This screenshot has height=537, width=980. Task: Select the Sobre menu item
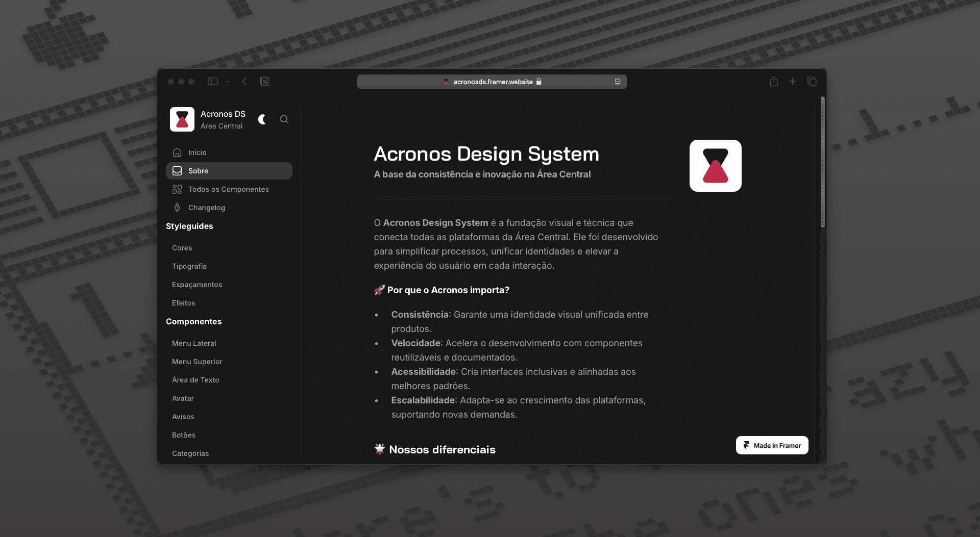(x=229, y=171)
